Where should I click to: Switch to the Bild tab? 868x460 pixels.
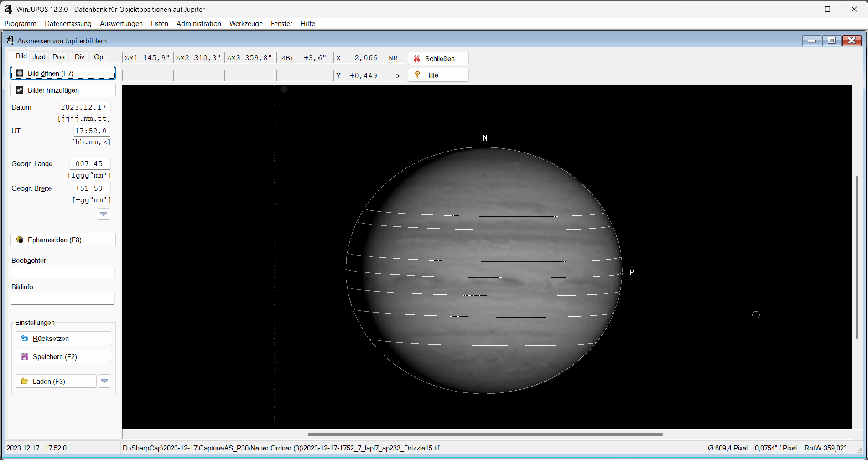(x=21, y=56)
